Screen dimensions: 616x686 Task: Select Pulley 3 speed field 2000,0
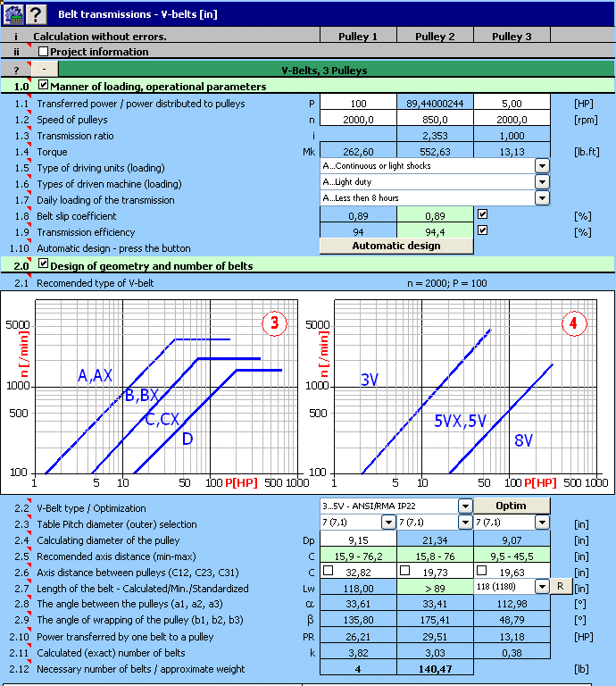click(512, 120)
